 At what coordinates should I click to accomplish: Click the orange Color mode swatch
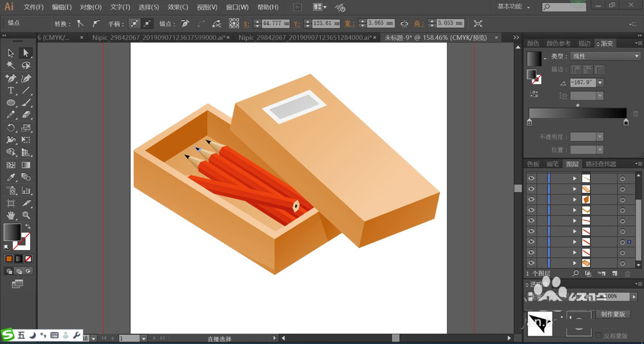9,259
